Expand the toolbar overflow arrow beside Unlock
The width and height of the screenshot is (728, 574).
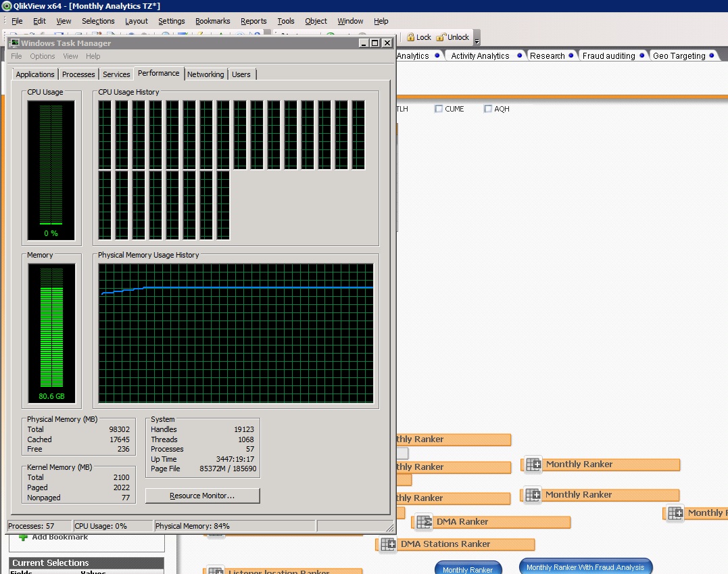click(x=477, y=41)
